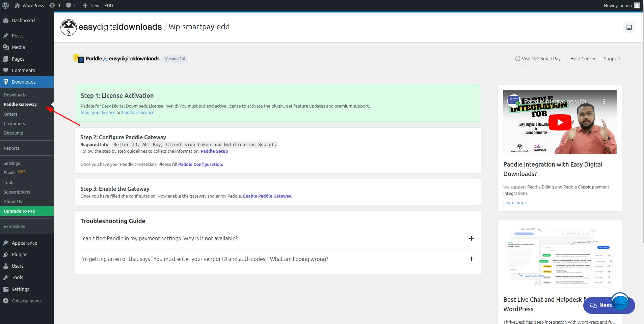Open the Pages menu
The width and height of the screenshot is (644, 324).
[27, 59]
